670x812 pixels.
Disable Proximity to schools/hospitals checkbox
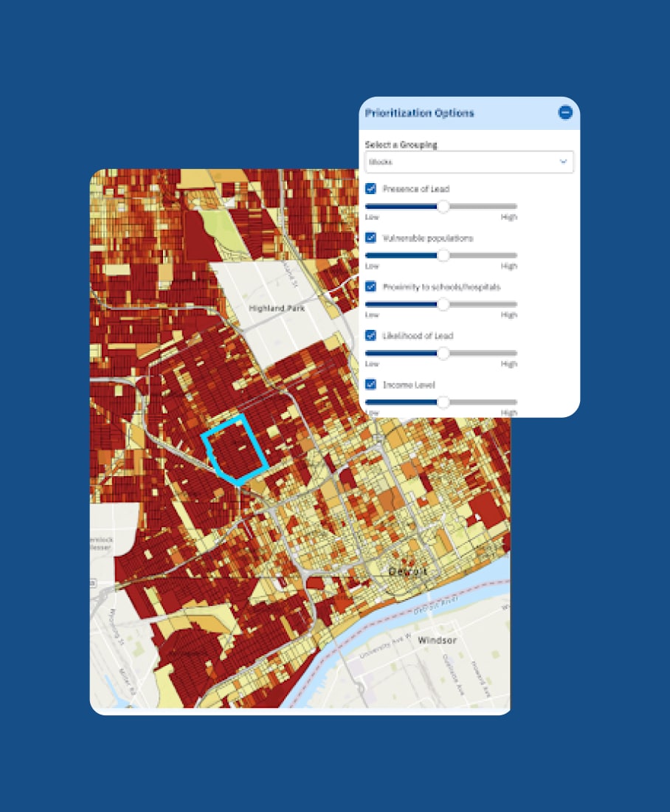(x=371, y=286)
